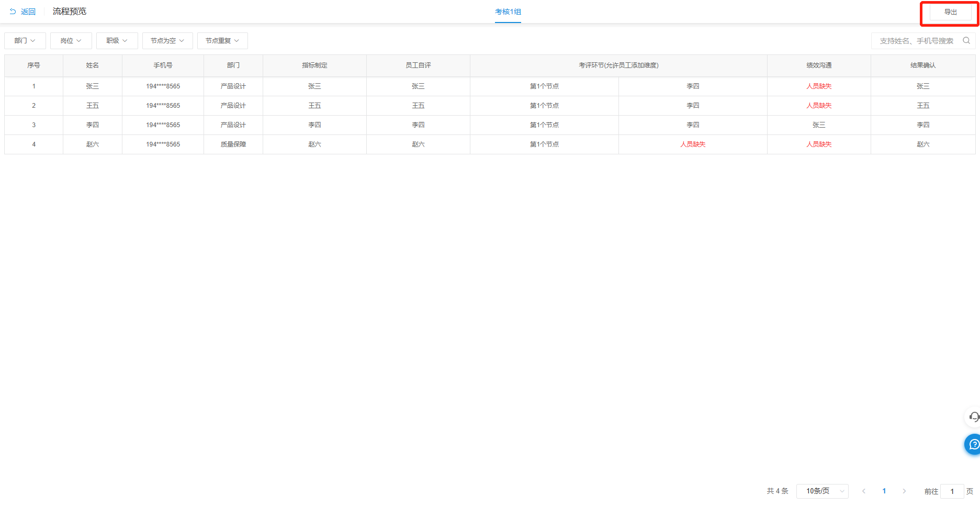The height and width of the screenshot is (507, 980).
Task: Click red 人员缺失 in 张三's 绩效沟通 cell
Action: (x=819, y=86)
